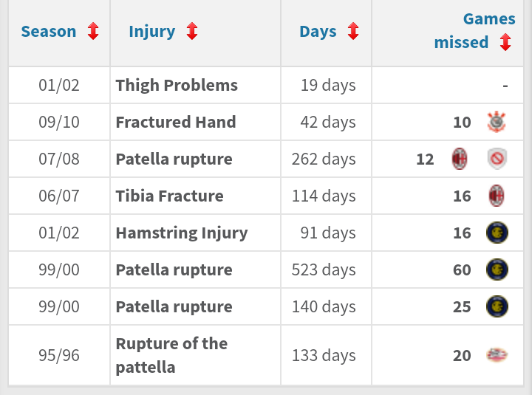Click the red sort arrows beside Injury
This screenshot has height=395, width=532.
(x=192, y=32)
